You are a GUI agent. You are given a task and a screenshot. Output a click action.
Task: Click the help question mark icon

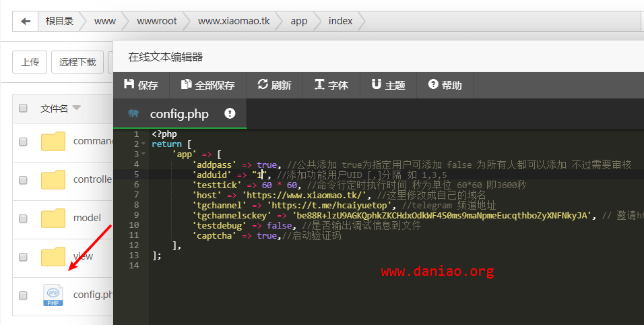pyautogui.click(x=433, y=84)
